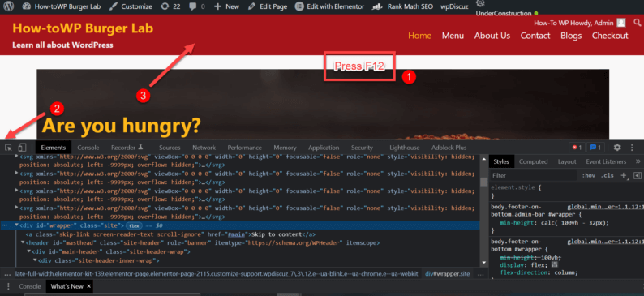The image size is (644, 296).
Task: Click the red error count badge
Action: [577, 148]
